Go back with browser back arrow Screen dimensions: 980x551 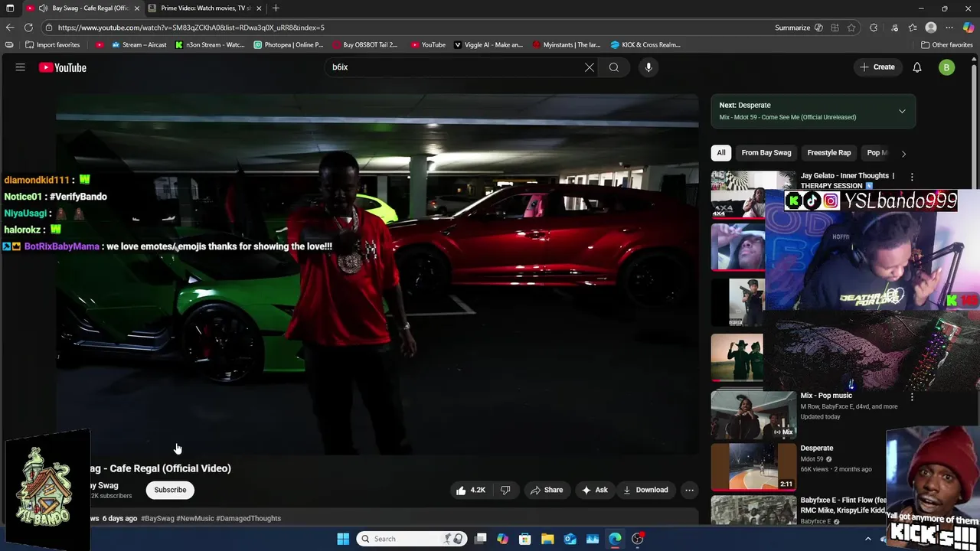point(10,28)
